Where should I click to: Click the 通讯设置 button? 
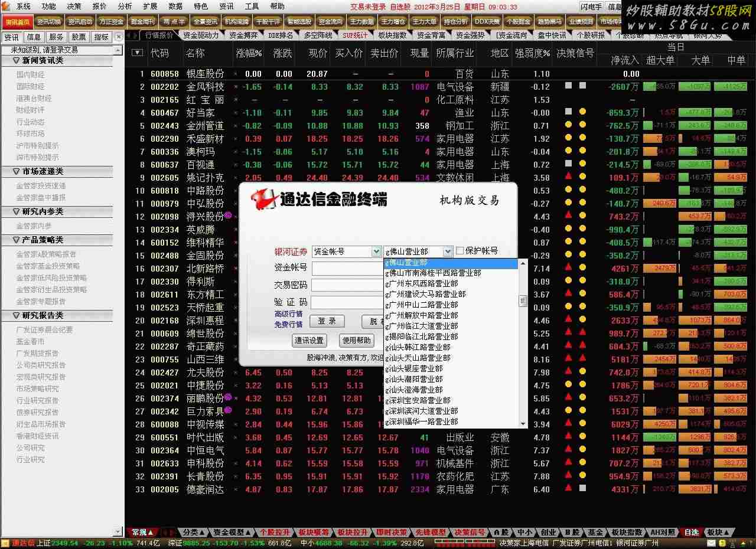(x=309, y=341)
